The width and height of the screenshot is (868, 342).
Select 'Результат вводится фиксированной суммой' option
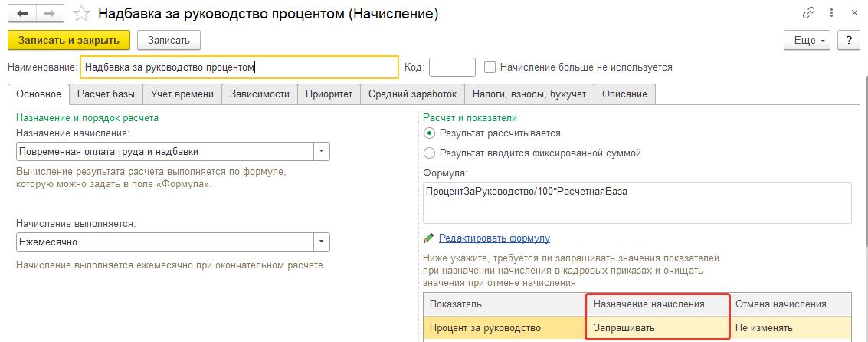tap(429, 153)
